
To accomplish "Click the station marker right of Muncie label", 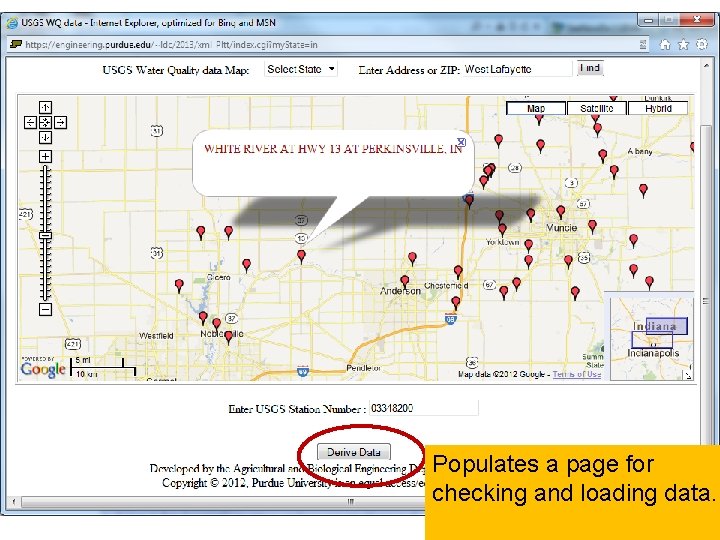I will coord(592,225).
